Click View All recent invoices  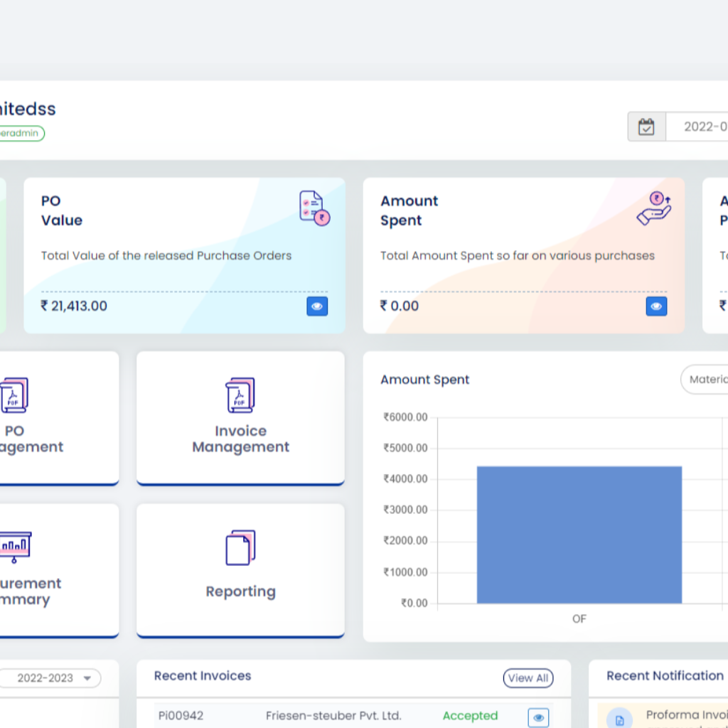click(528, 678)
